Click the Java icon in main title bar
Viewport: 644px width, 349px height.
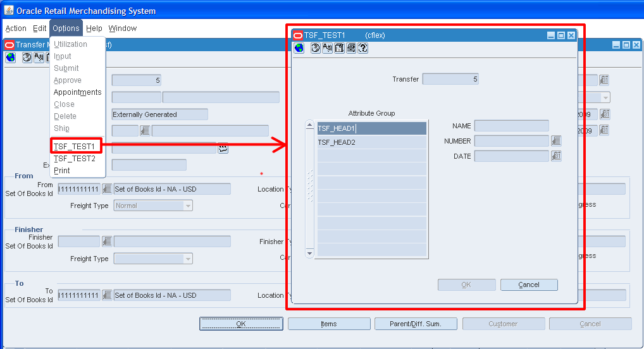(9, 10)
